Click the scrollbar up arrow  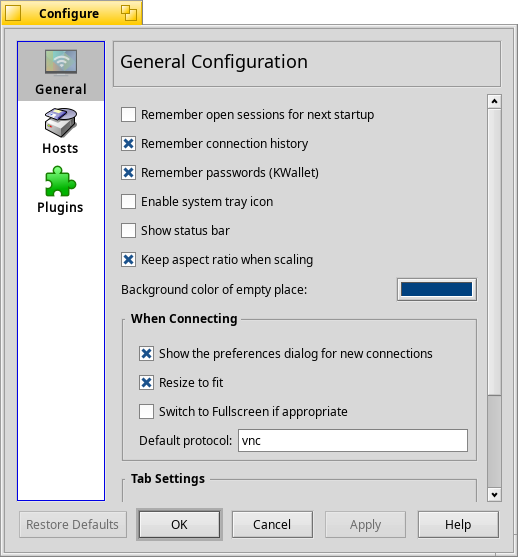494,102
